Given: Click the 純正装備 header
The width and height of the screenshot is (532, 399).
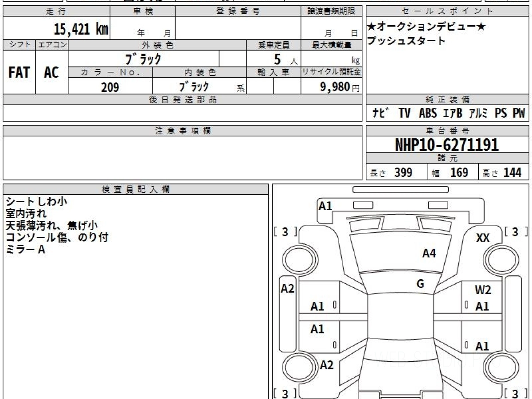Looking at the screenshot, I should (447, 100).
